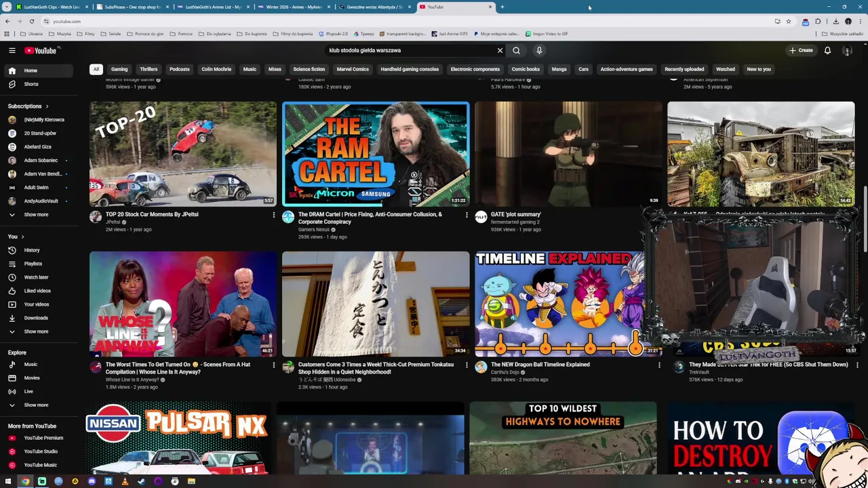
Task: Expand the You section chevron
Action: 22,237
